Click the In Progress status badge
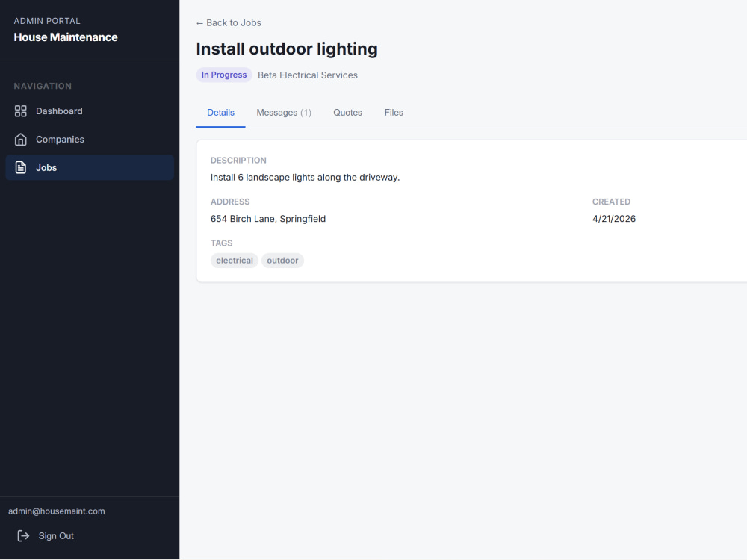 pos(224,75)
